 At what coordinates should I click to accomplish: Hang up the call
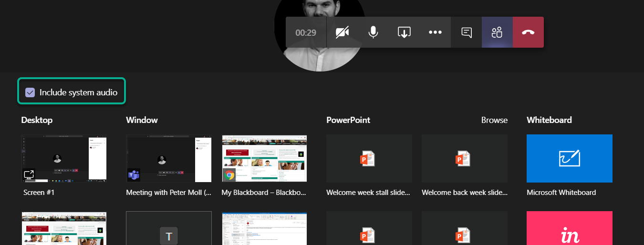point(528,32)
